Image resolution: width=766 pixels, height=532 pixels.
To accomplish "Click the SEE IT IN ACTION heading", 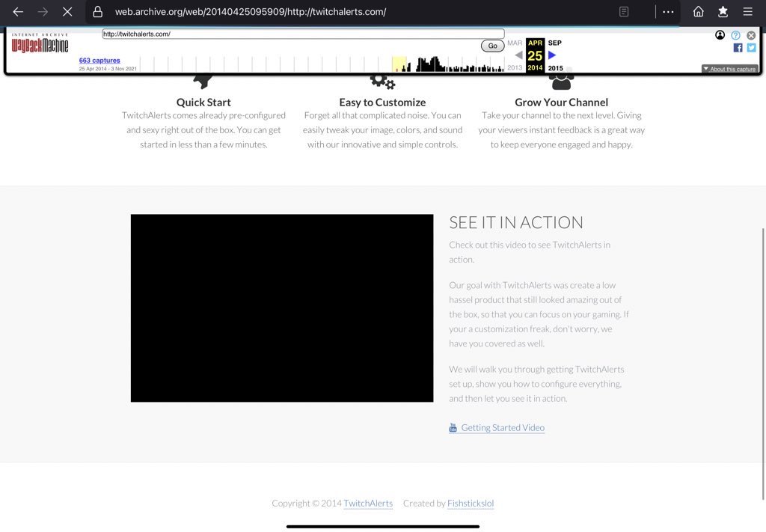I will 516,222.
